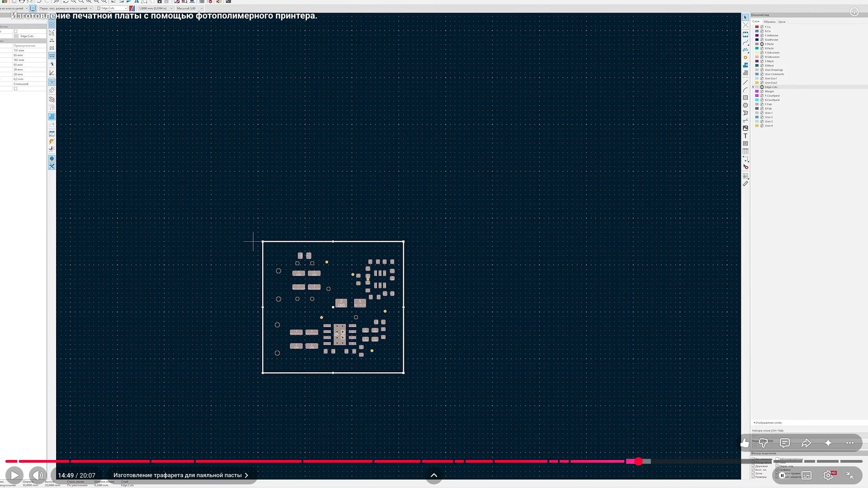This screenshot has height=488, width=868.
Task: Switch units to mil
Action: point(52,47)
